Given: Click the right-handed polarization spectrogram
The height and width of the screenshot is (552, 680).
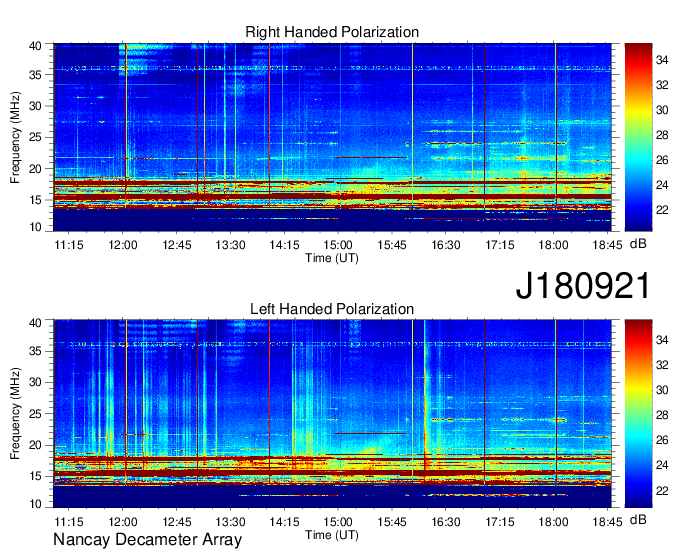Looking at the screenshot, I should point(332,137).
